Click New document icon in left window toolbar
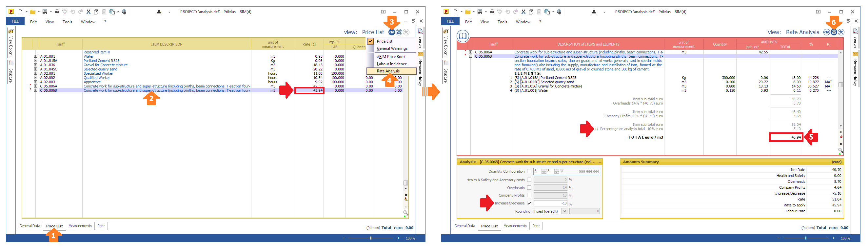The width and height of the screenshot is (868, 249). coord(21,12)
